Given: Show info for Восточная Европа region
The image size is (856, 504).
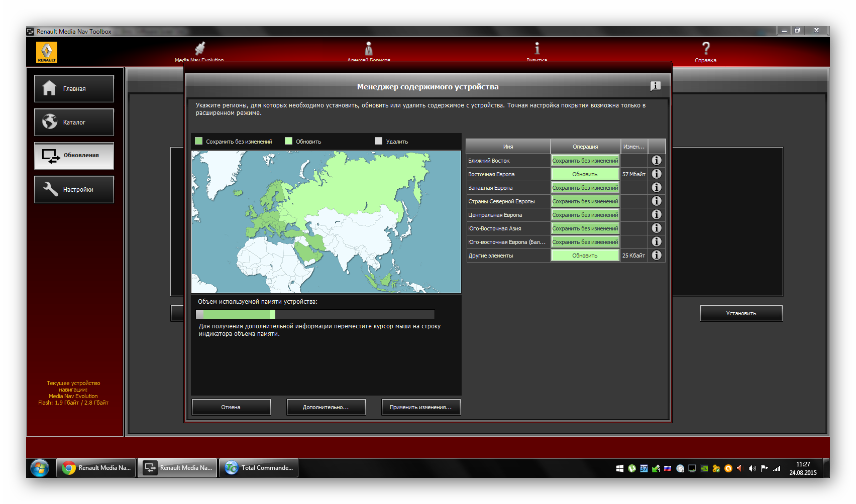Looking at the screenshot, I should [656, 174].
